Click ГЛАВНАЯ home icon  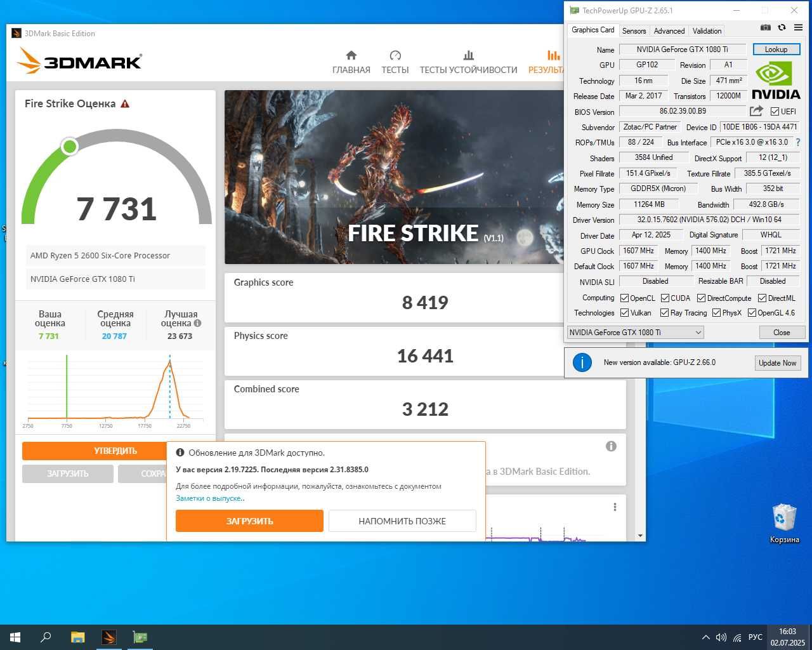coord(351,55)
